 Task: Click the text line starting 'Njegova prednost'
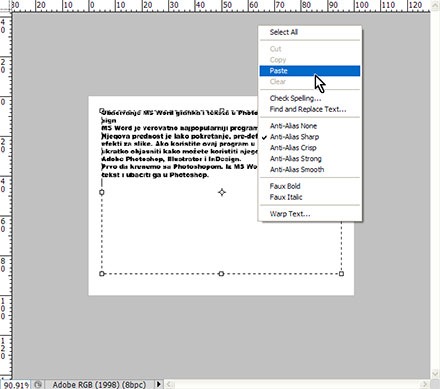(179, 136)
